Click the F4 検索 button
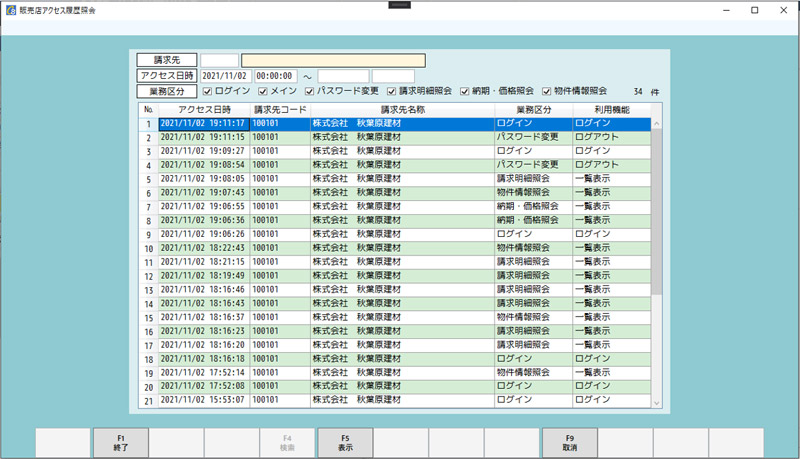Viewport: 800px width, 459px height. [287, 443]
